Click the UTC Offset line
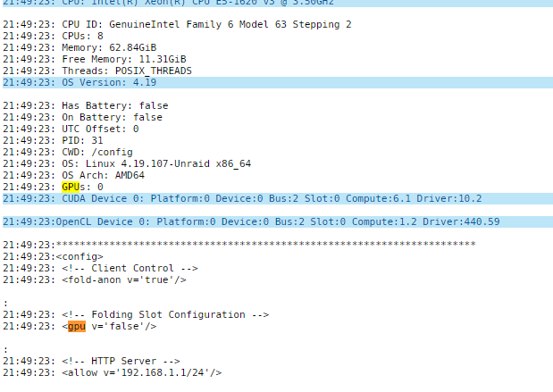The height and width of the screenshot is (392, 553). [71, 129]
